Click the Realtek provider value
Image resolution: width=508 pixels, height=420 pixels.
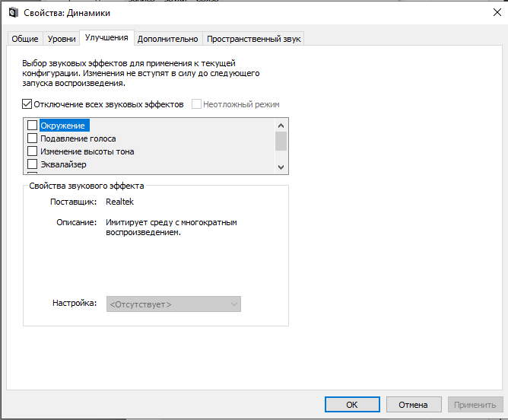[x=119, y=202]
